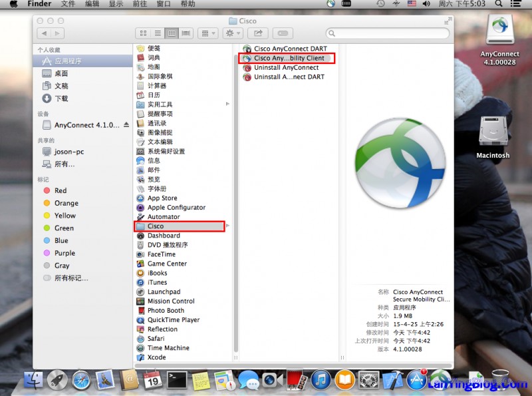Click US flag input source icon
The height and width of the screenshot is (396, 532).
point(412,4)
